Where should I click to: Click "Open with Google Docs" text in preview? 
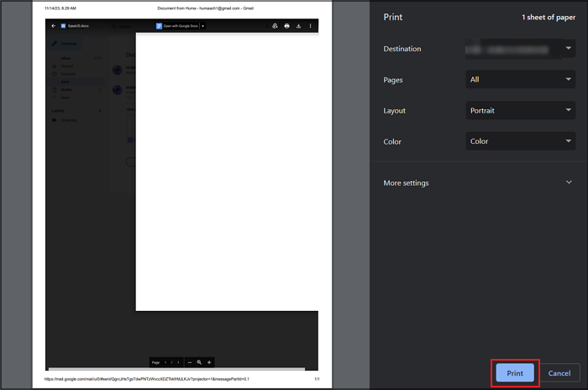point(181,26)
